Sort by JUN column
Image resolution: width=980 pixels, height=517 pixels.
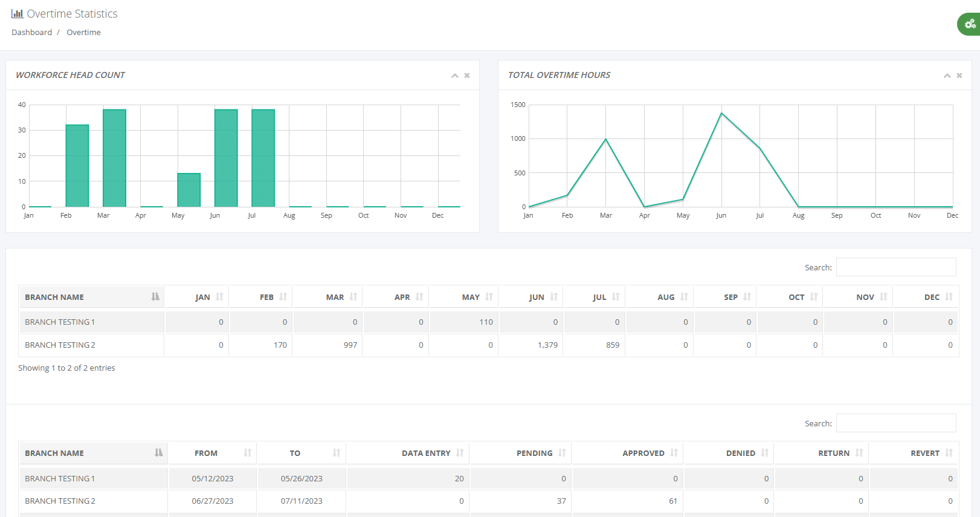click(x=530, y=297)
